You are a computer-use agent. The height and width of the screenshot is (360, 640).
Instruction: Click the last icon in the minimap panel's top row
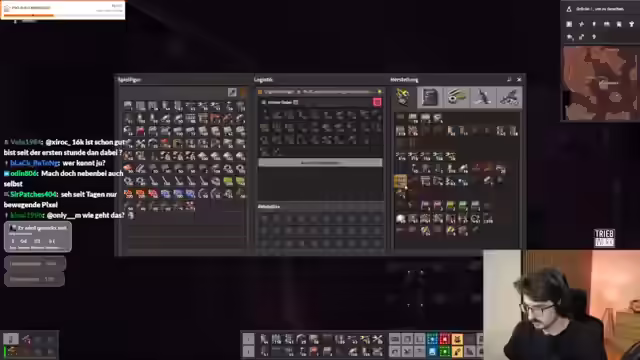(631, 24)
